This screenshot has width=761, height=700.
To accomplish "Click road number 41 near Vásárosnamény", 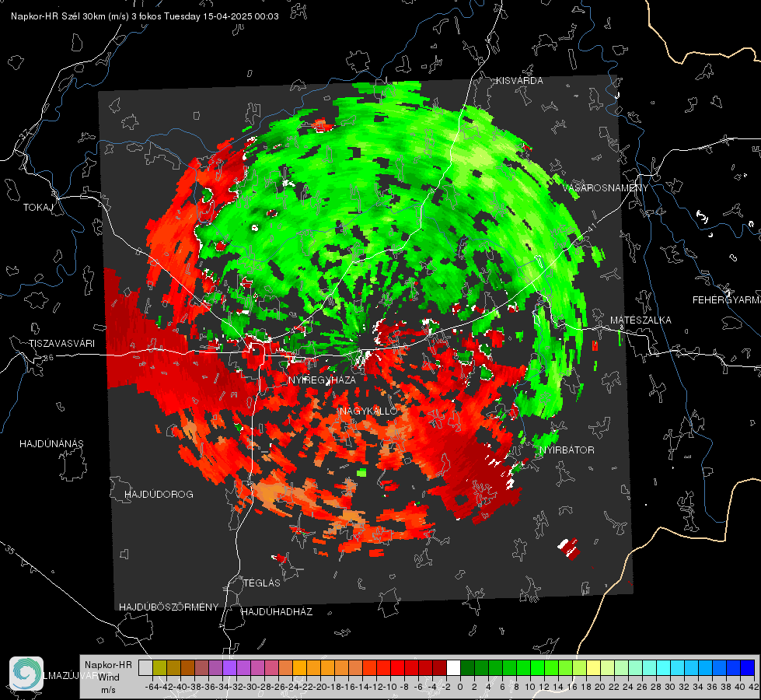I will click(591, 228).
